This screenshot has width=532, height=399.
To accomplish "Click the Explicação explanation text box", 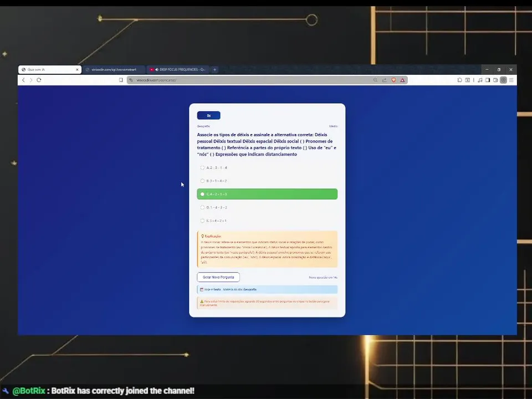I will click(x=267, y=249).
